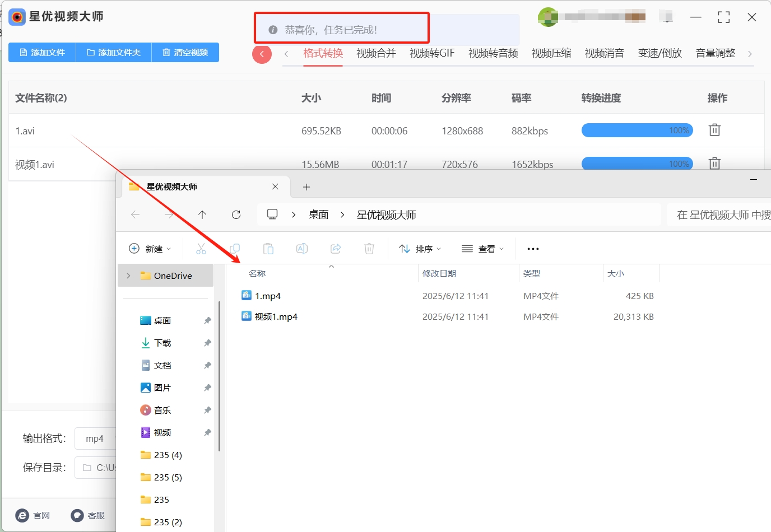The width and height of the screenshot is (771, 532).
Task: Delete the 1.avi row with the trash icon
Action: [x=714, y=130]
